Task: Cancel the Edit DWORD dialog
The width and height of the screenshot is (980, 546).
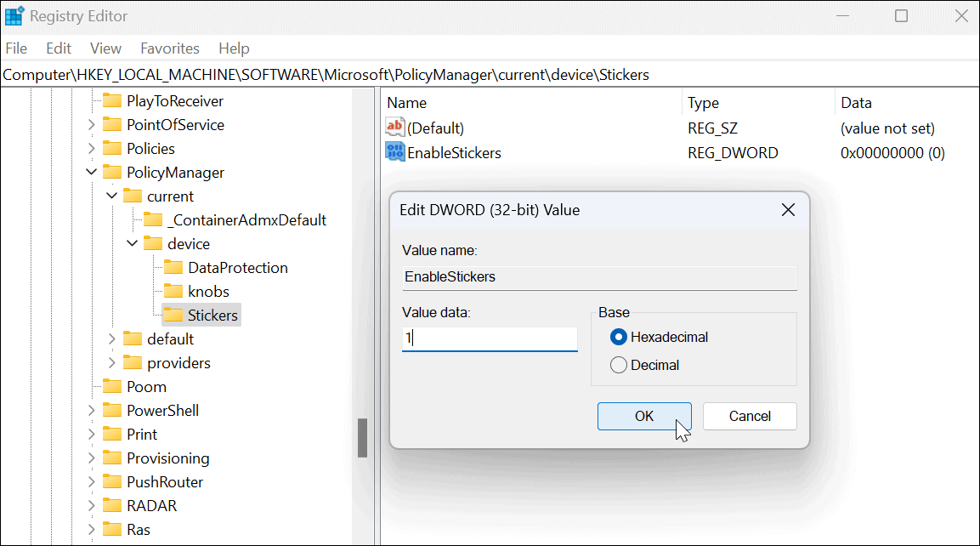Action: (749, 416)
